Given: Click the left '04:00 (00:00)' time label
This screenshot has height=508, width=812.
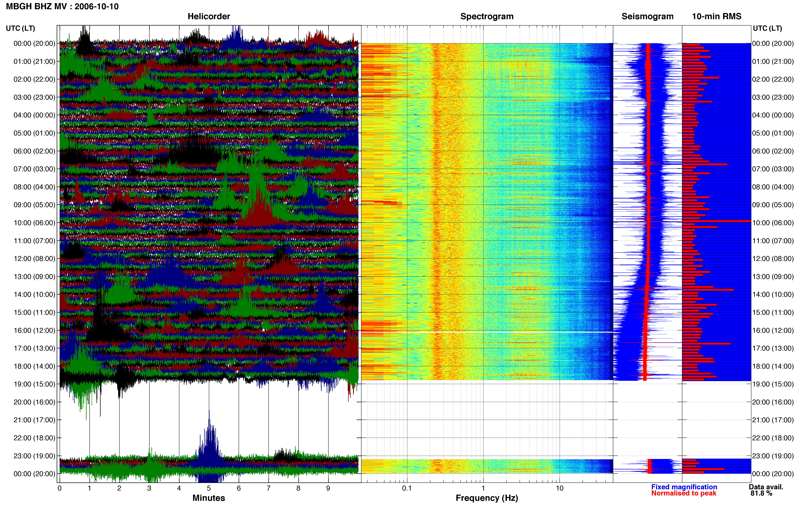Looking at the screenshot, I should (x=34, y=115).
